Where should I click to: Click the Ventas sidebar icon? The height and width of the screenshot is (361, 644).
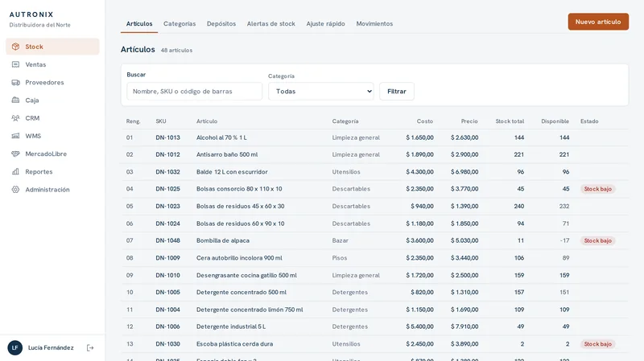coord(15,64)
